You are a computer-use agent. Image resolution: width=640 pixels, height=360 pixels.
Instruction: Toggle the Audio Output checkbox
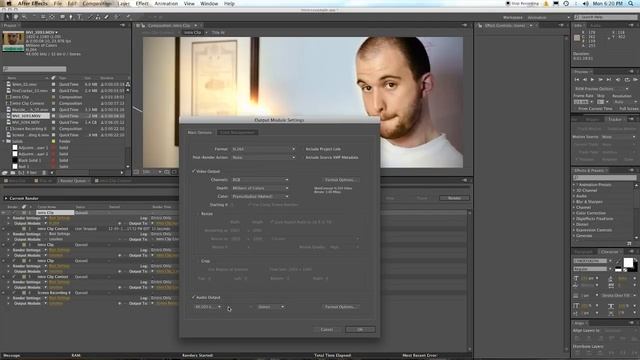click(x=193, y=298)
